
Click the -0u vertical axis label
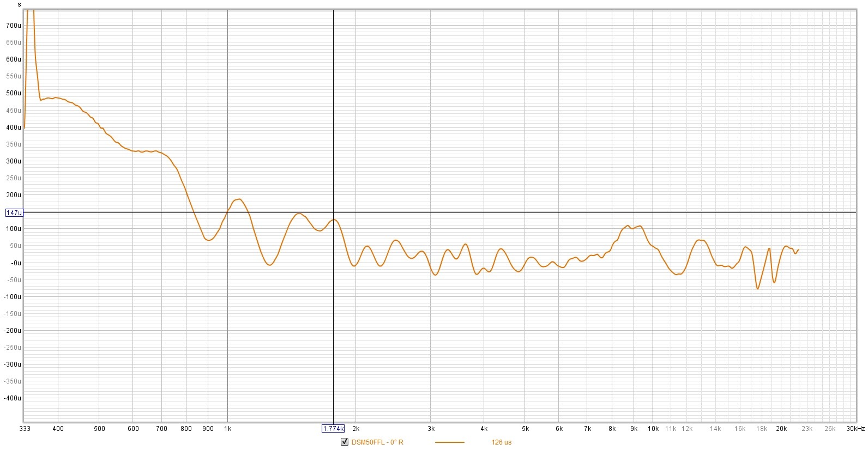point(16,263)
